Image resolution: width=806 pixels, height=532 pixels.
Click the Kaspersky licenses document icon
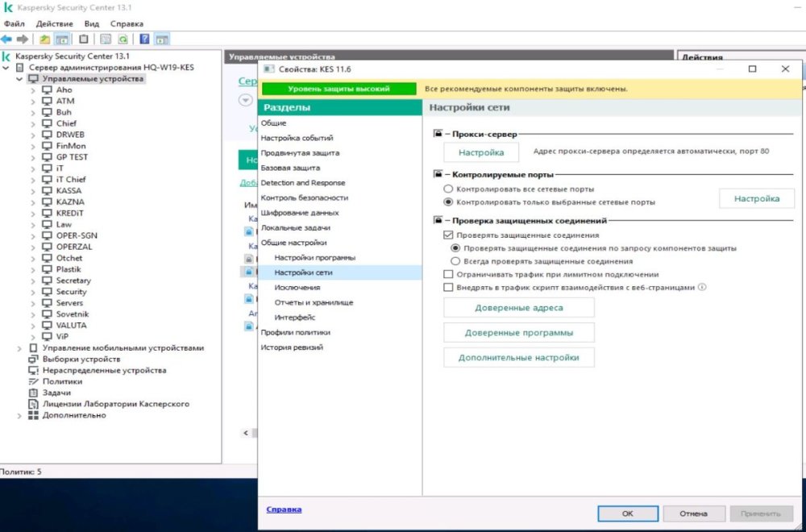pos(33,404)
